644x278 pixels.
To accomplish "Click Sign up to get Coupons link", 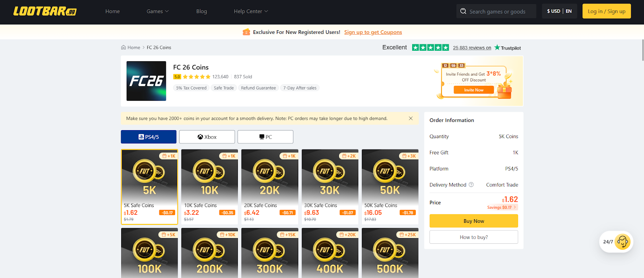I will (x=373, y=32).
